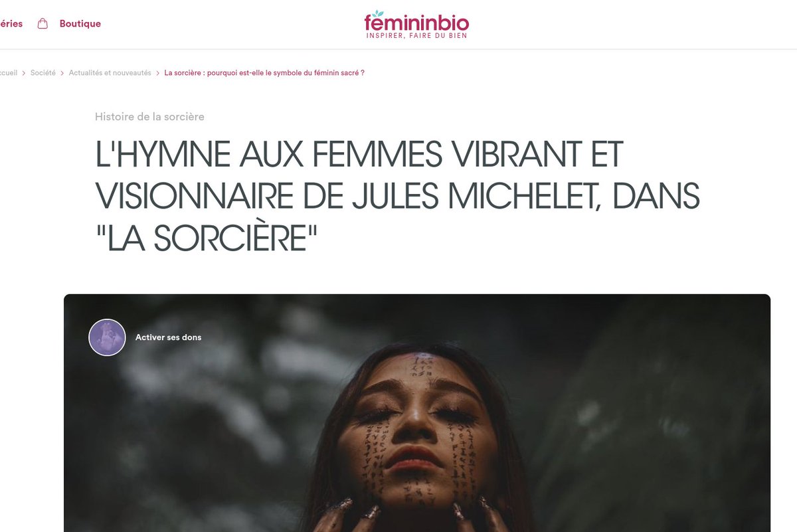Click the chevron before Actualités et nouveautés
797x532 pixels.
coord(62,73)
